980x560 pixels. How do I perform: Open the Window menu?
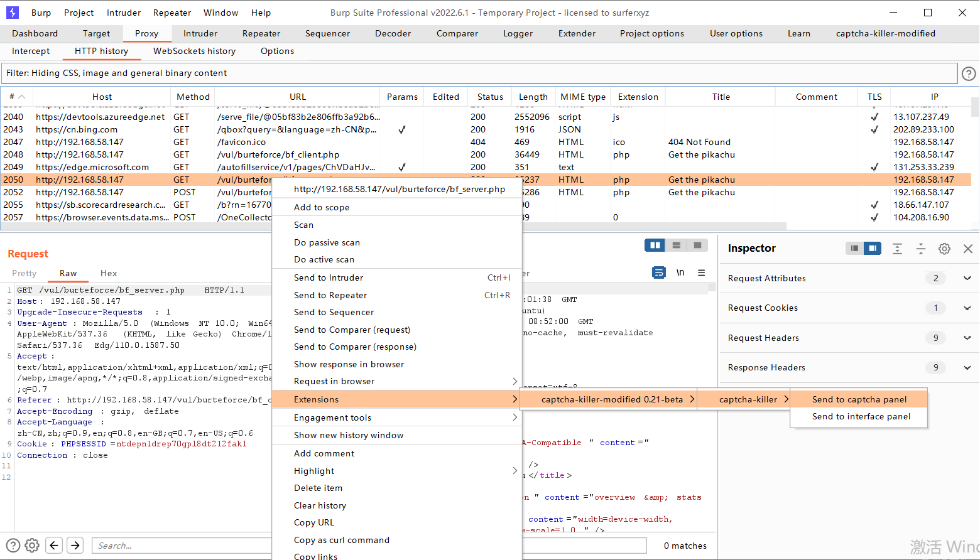point(220,13)
